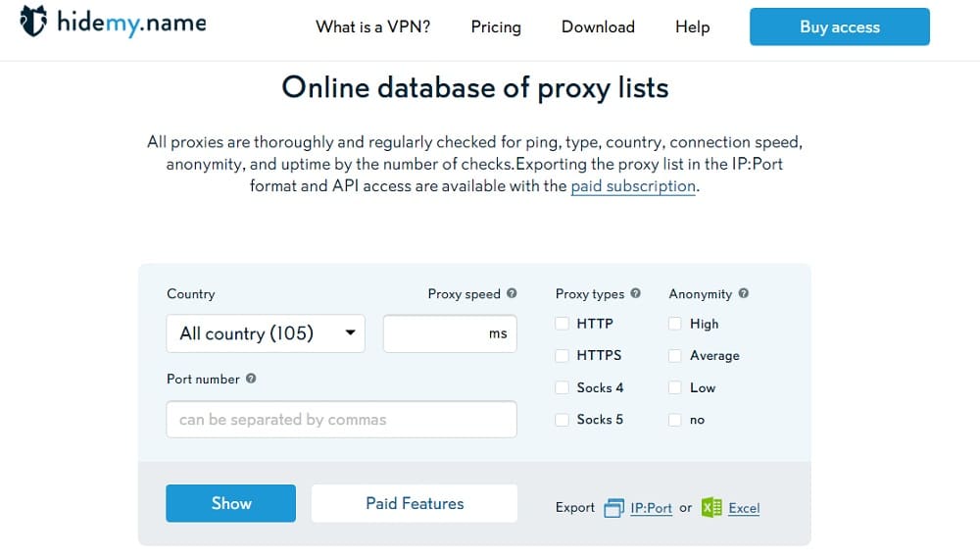Expand country list via dropdown arrow
This screenshot has height=560, width=980.
tap(351, 332)
